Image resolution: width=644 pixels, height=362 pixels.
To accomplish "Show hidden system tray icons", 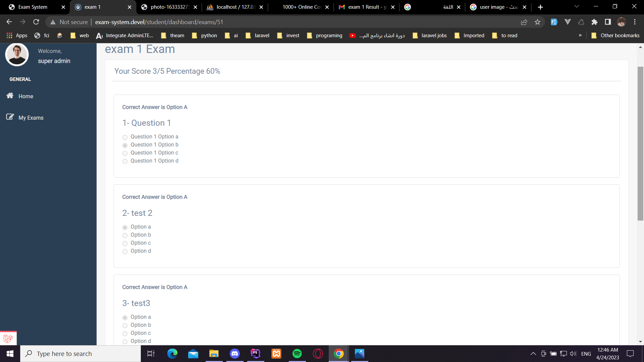I will click(533, 354).
